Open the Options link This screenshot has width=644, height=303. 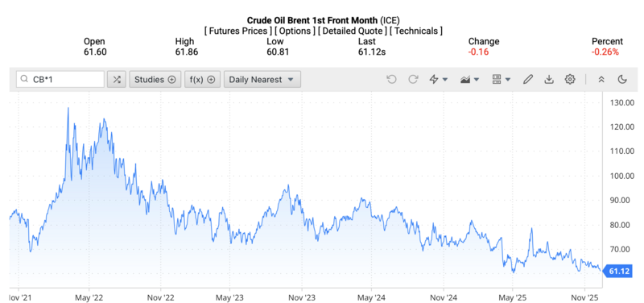tap(295, 31)
